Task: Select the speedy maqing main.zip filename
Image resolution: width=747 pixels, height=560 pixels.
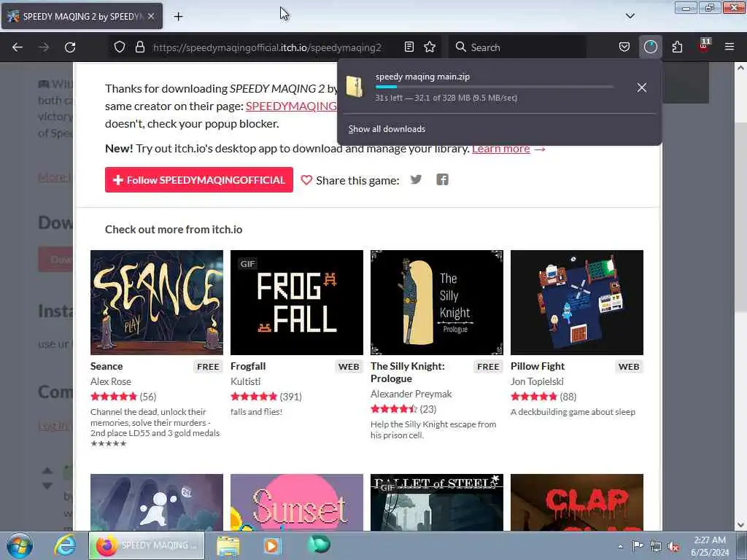Action: tap(422, 76)
